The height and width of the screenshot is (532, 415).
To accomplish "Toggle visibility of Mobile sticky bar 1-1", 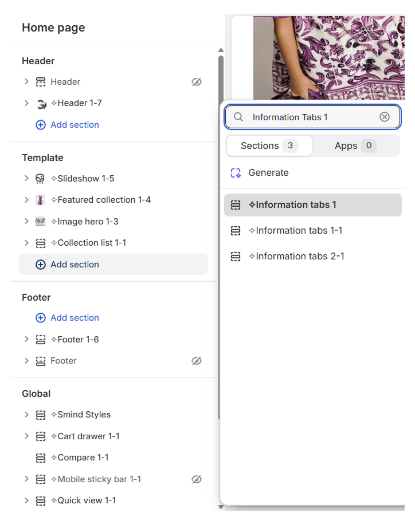I will tap(197, 479).
